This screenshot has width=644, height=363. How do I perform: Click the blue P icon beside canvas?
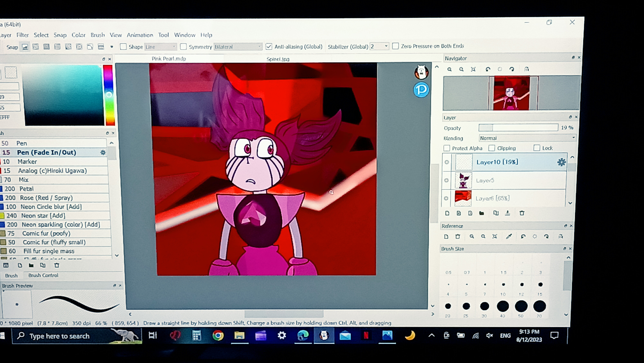point(421,90)
